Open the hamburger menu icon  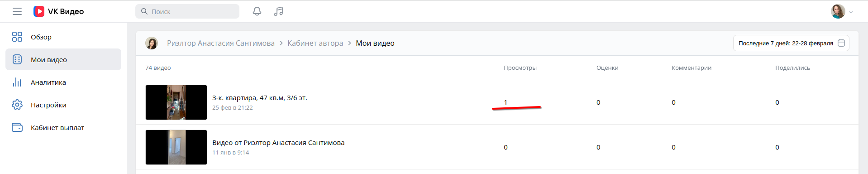pyautogui.click(x=17, y=11)
